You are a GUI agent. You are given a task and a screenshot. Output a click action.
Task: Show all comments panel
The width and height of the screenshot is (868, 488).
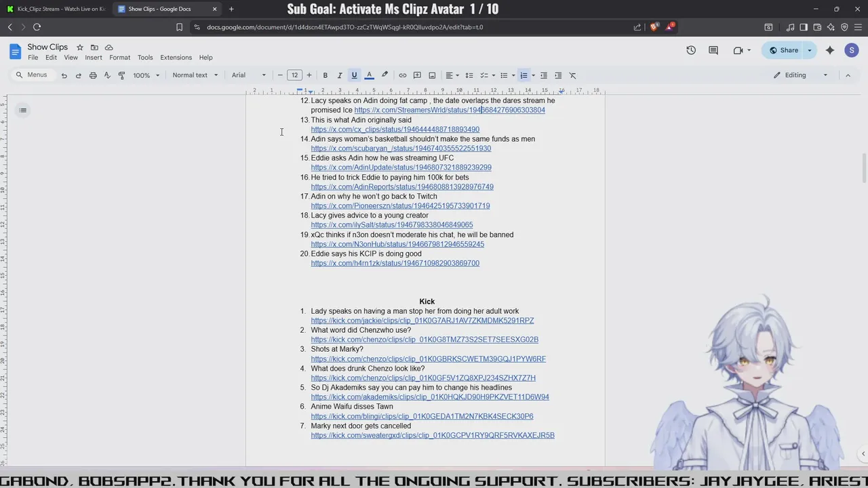pyautogui.click(x=713, y=50)
